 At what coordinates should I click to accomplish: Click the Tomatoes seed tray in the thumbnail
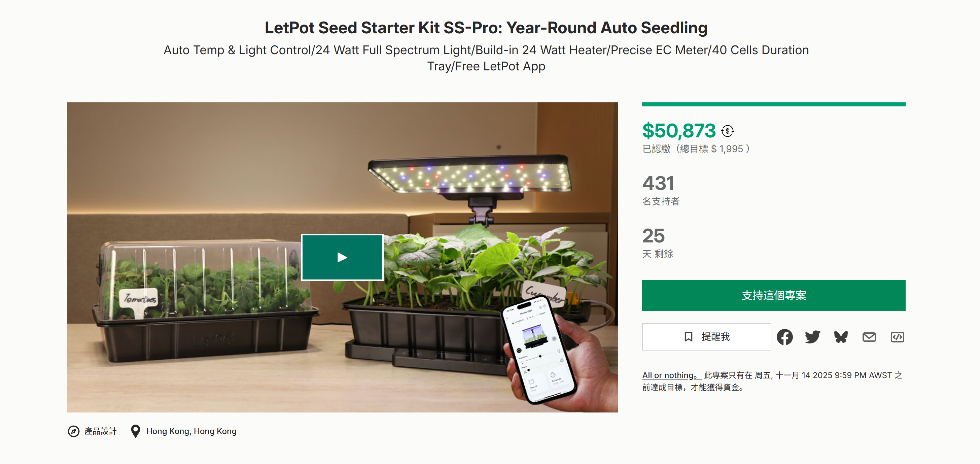(205, 301)
